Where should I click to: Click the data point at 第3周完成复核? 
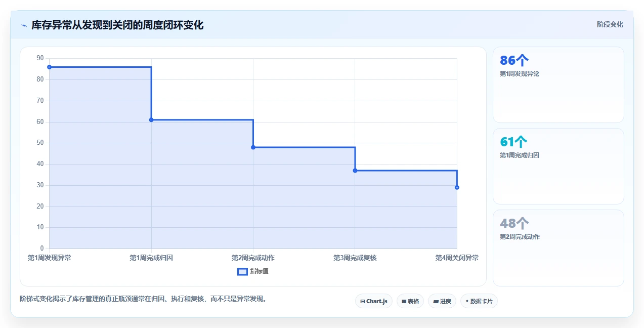(x=355, y=171)
